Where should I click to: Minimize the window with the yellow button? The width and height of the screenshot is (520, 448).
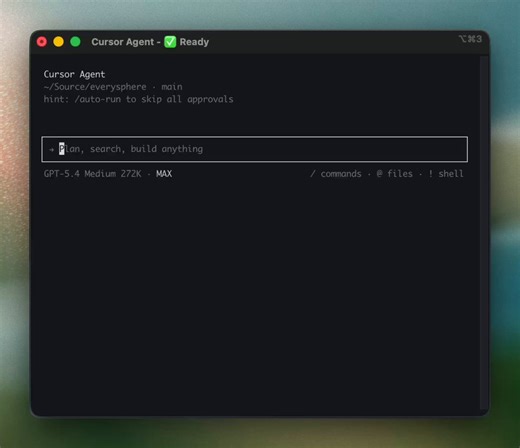[x=59, y=42]
